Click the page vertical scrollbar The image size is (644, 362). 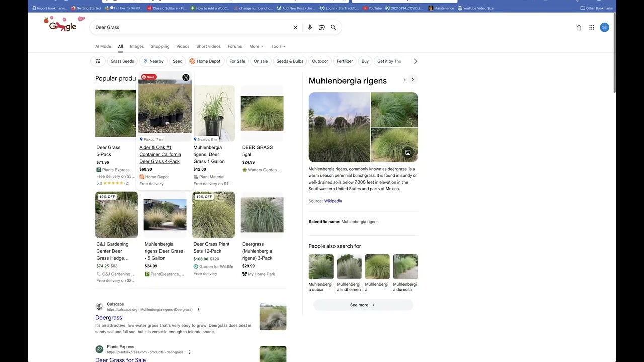(x=614, y=53)
